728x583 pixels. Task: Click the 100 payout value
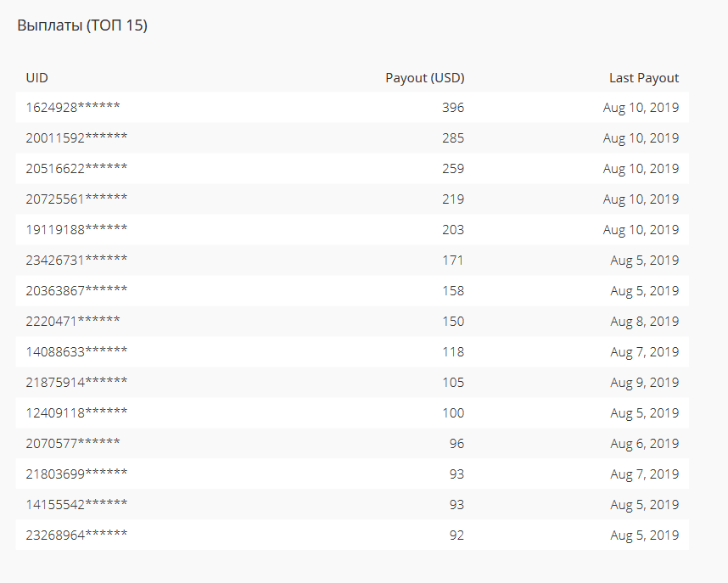[453, 413]
